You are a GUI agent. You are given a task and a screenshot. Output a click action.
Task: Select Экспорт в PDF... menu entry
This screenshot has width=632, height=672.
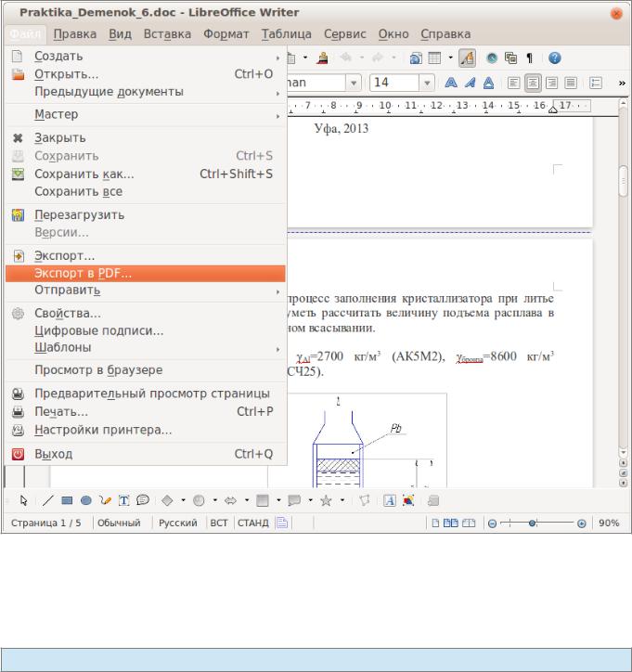(146, 274)
